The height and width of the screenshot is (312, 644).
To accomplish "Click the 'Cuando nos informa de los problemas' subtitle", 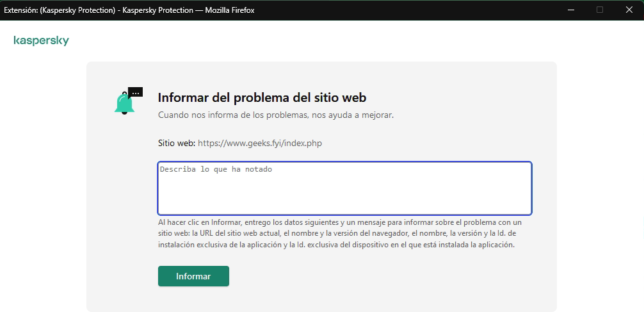I will click(276, 115).
